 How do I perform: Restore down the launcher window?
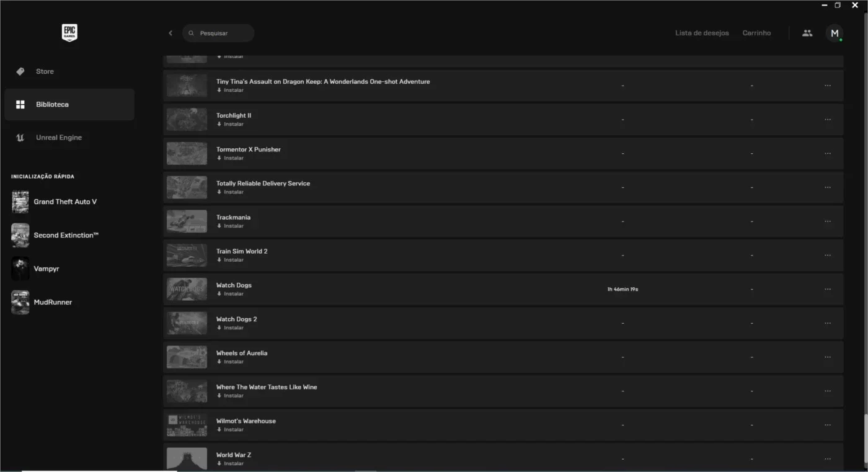click(x=838, y=5)
